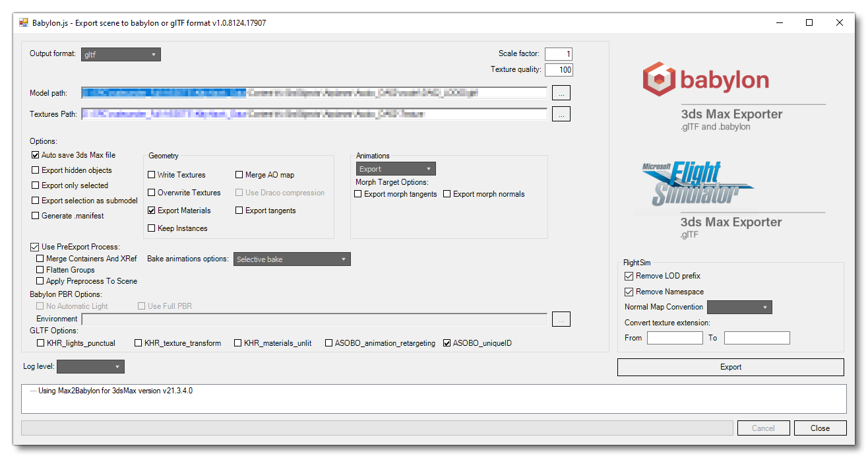The height and width of the screenshot is (458, 868).
Task: Browse for Textures Path with ellipsis button
Action: pyautogui.click(x=561, y=114)
